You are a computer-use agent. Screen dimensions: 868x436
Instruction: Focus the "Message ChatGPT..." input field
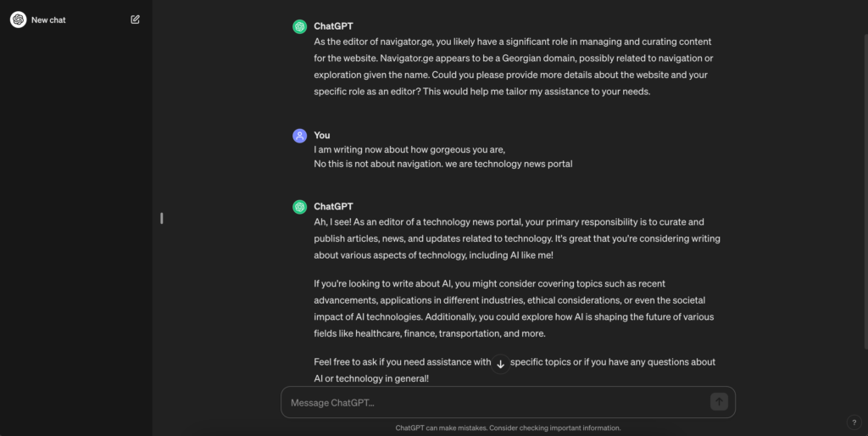[x=496, y=403]
